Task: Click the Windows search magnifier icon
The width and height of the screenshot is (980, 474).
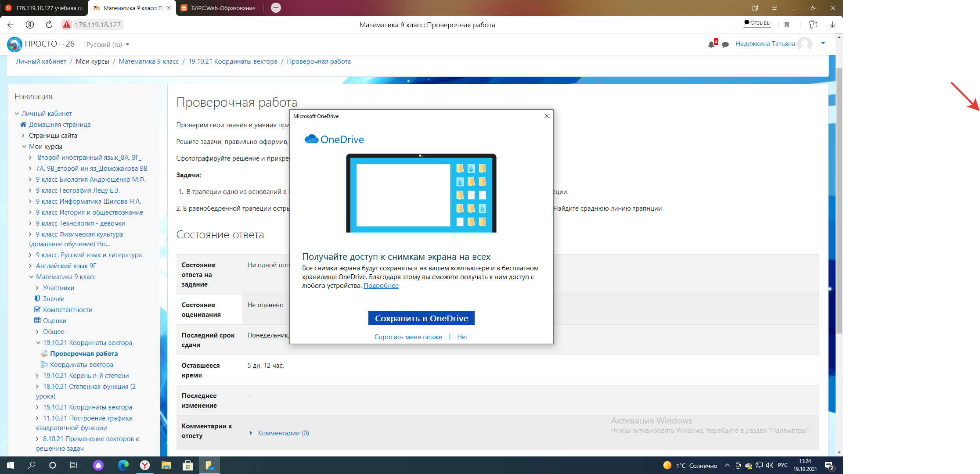Action: [x=32, y=465]
